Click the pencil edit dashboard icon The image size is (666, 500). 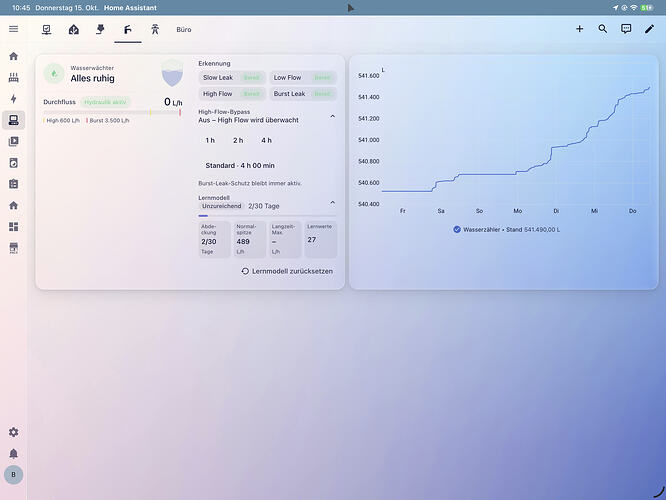(x=649, y=29)
